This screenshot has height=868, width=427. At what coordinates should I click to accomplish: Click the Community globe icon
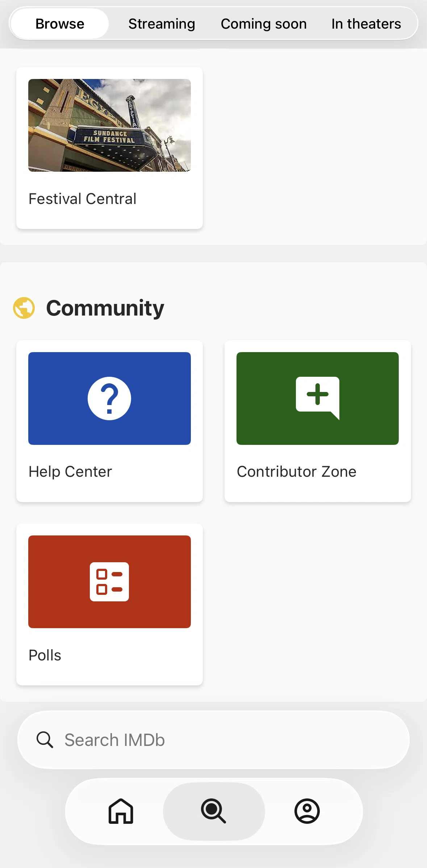[x=24, y=308]
